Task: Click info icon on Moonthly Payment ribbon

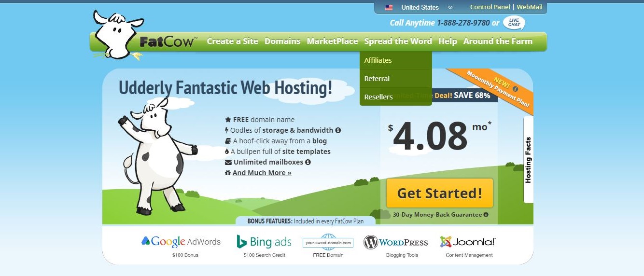Action: [x=515, y=89]
